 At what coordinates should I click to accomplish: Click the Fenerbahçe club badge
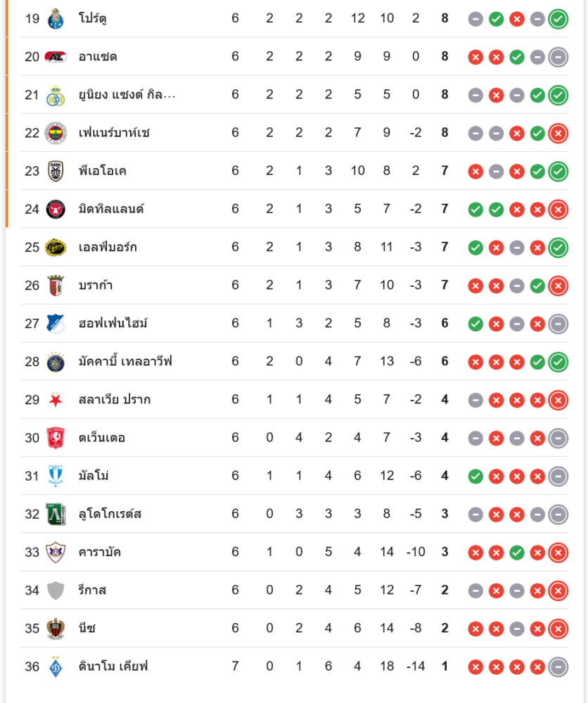(56, 132)
